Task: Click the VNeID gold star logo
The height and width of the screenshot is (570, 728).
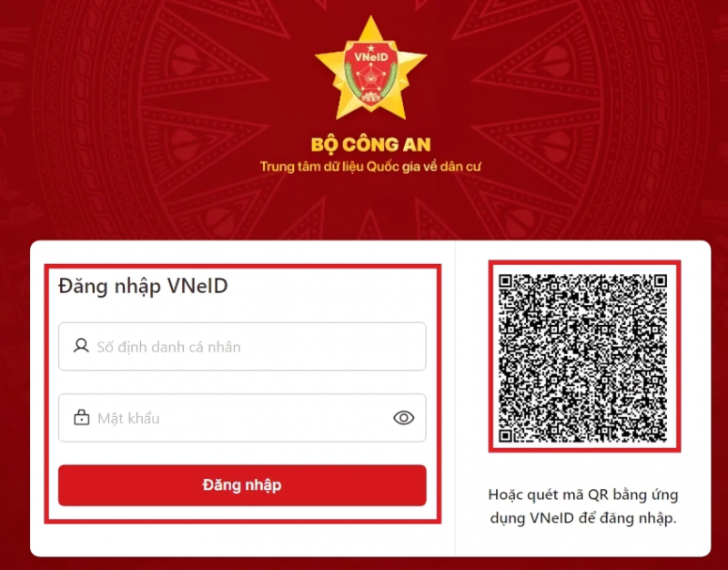Action: (370, 68)
